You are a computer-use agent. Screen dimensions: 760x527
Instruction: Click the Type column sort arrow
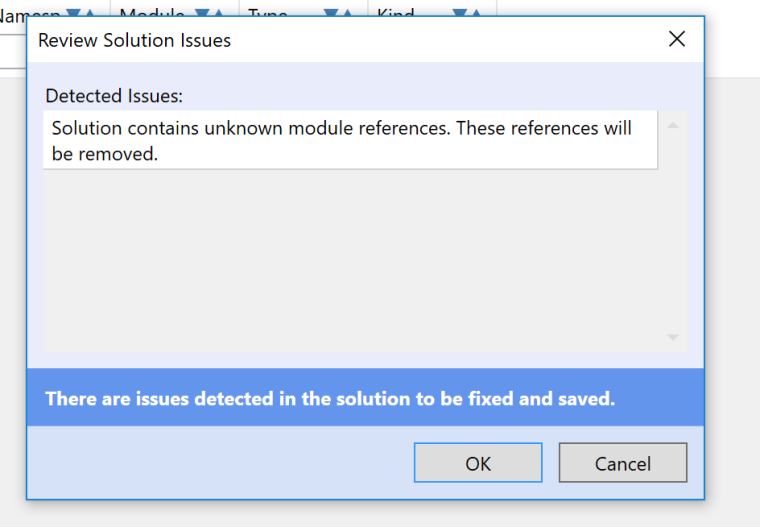[x=347, y=12]
